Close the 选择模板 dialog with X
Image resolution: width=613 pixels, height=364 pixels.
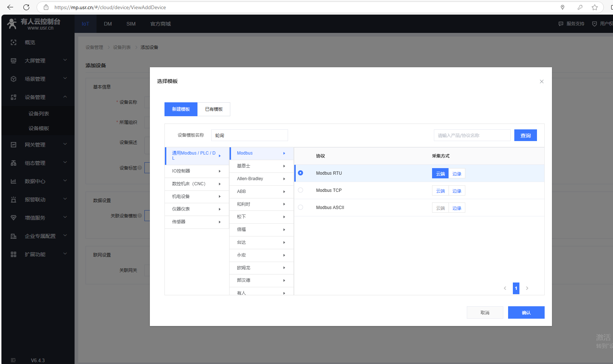coord(542,81)
